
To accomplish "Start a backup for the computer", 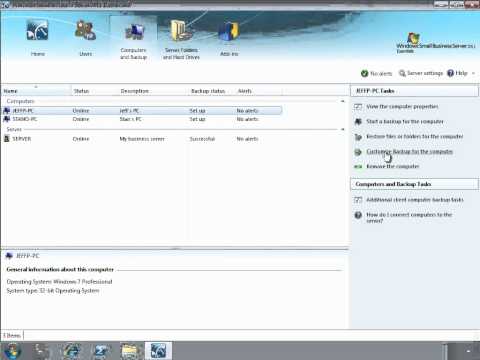I will [x=405, y=122].
